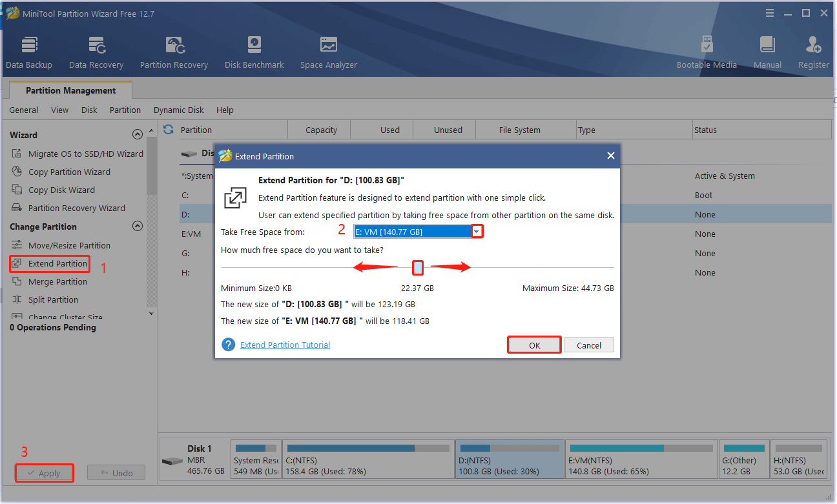The image size is (837, 504).
Task: Select the D:(NTFS) partition block
Action: pos(510,459)
